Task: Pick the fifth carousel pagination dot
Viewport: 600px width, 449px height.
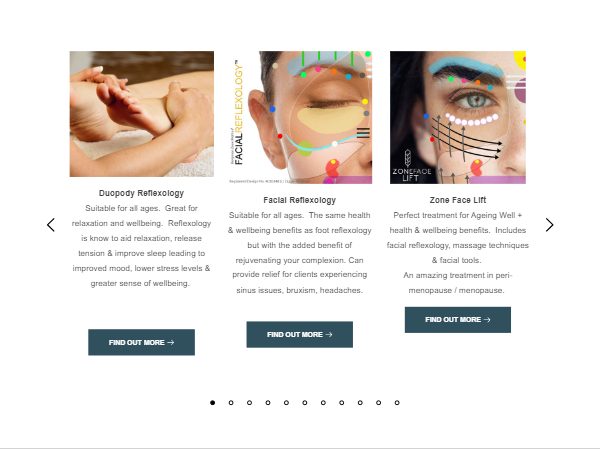Action: coord(286,402)
